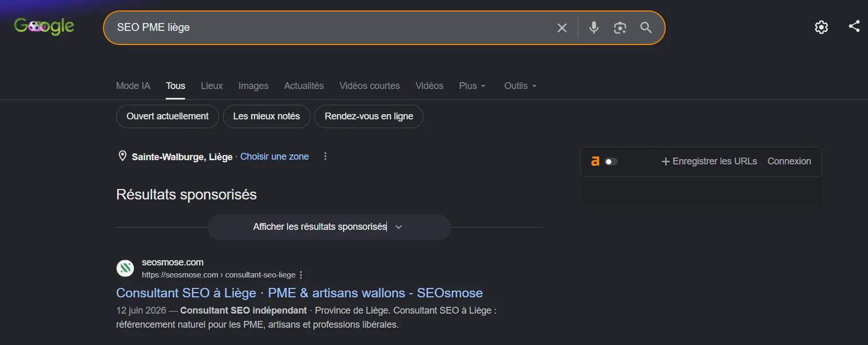Click the share icon at top right

coord(854,26)
